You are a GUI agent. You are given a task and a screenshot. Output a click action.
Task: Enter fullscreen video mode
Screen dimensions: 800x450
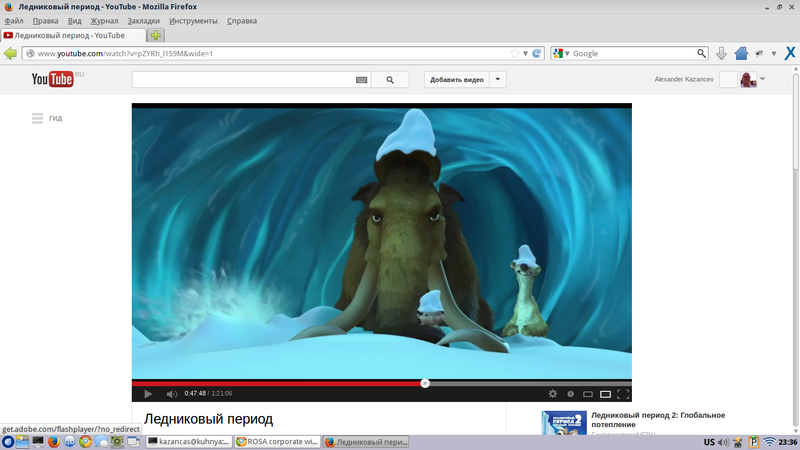tap(623, 394)
